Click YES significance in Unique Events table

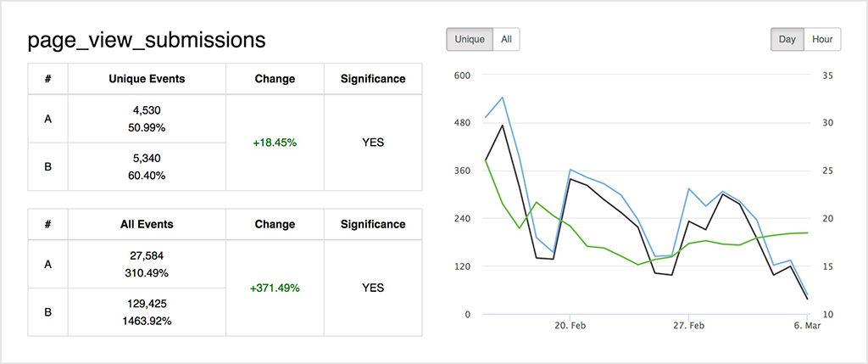373,143
